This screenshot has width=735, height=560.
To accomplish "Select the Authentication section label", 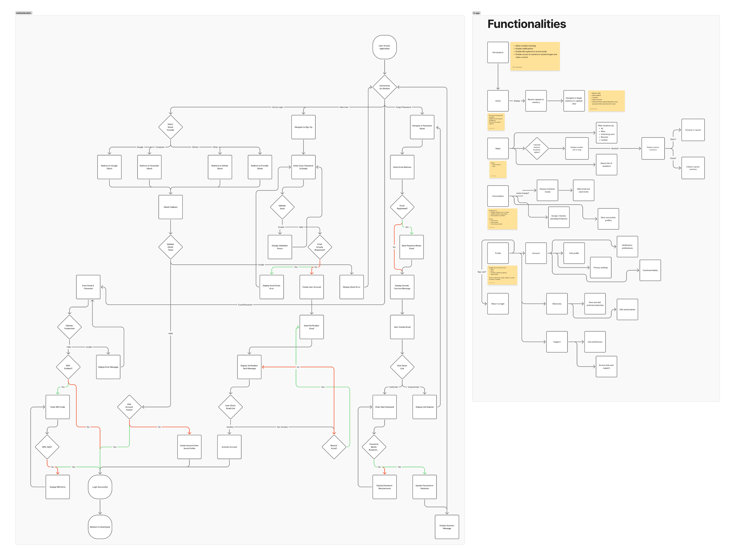I will (x=24, y=13).
